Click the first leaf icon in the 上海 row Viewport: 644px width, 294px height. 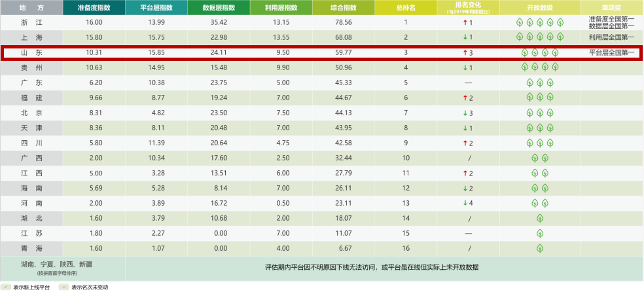tap(520, 37)
